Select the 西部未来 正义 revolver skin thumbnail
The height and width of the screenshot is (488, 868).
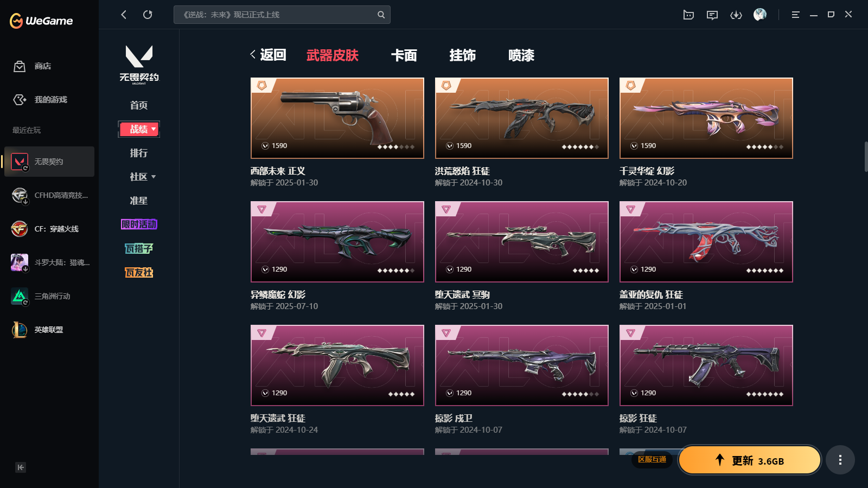(x=337, y=118)
